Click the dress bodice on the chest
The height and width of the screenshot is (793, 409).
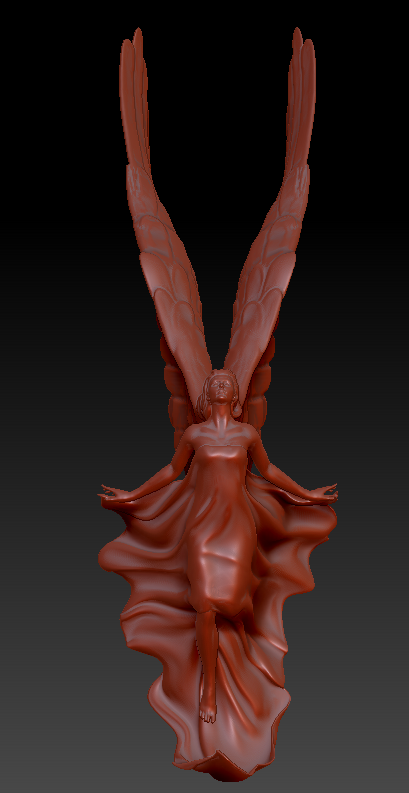point(221,458)
